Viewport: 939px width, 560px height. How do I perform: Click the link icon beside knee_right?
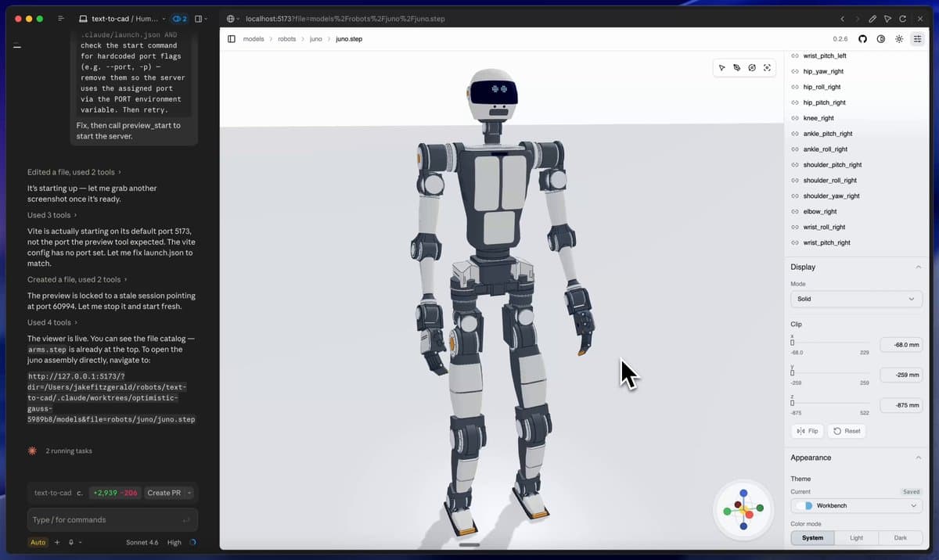coord(795,118)
